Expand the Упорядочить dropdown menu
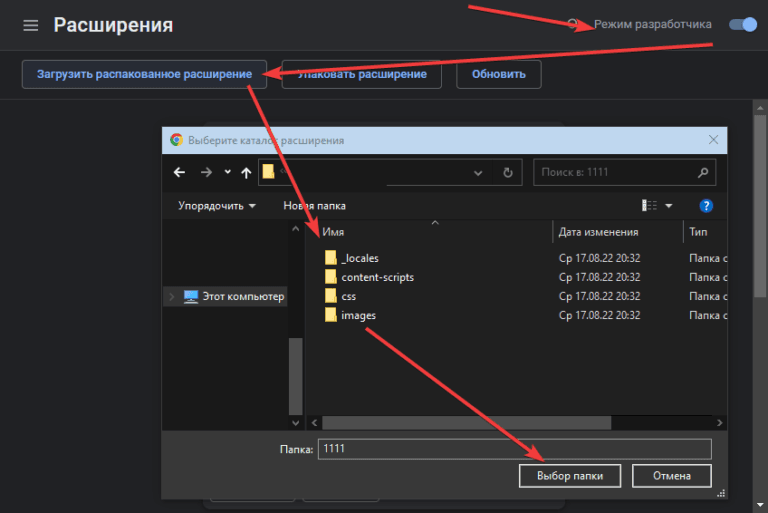Screen dimensions: 768x513 (217, 205)
